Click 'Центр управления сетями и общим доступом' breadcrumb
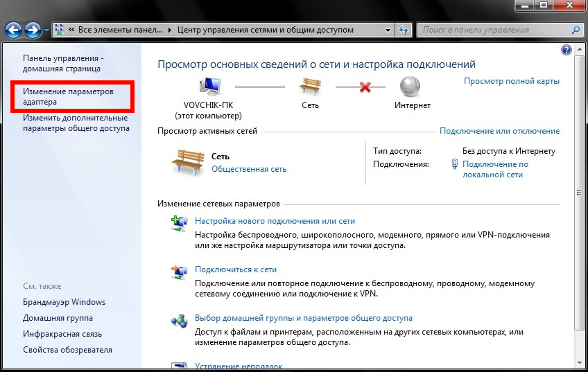This screenshot has height=372, width=588. pyautogui.click(x=266, y=30)
